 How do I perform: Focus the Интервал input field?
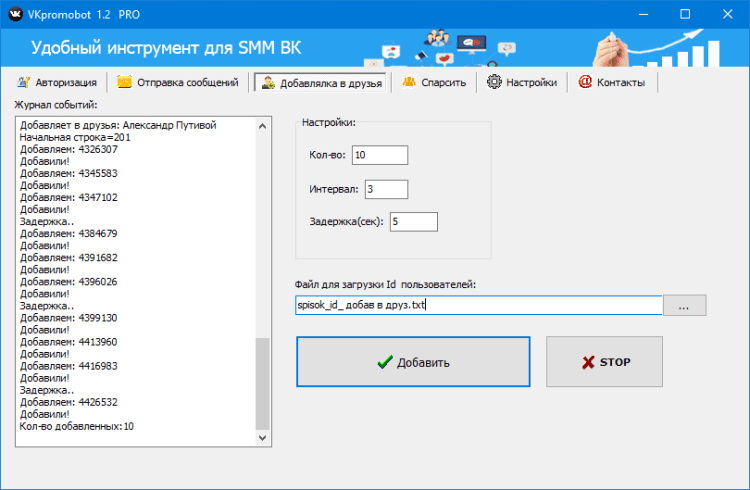tap(386, 189)
